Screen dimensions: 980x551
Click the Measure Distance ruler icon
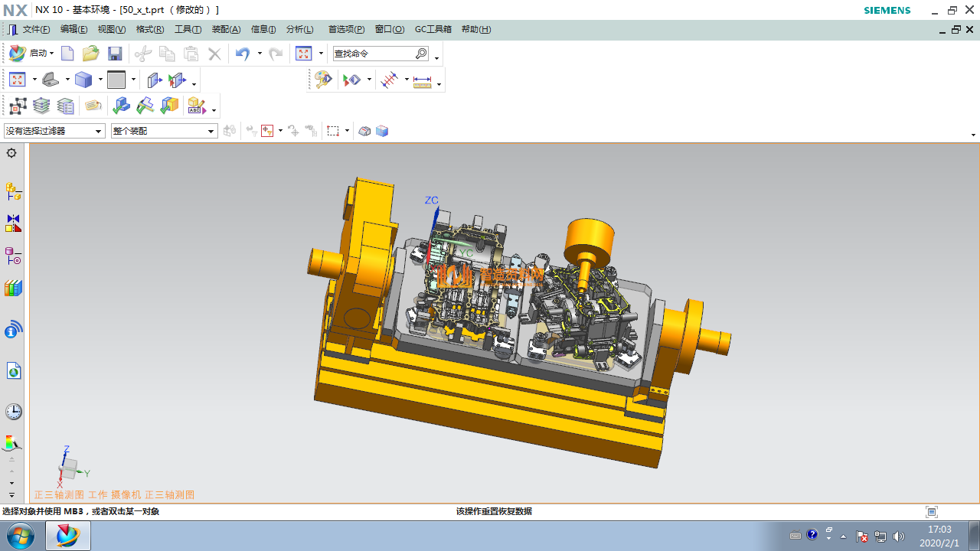coord(423,80)
